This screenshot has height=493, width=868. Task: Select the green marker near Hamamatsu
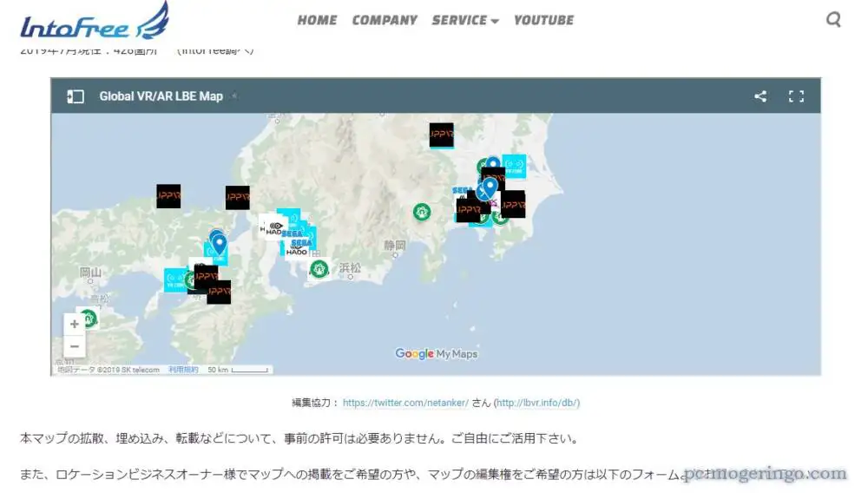click(319, 269)
